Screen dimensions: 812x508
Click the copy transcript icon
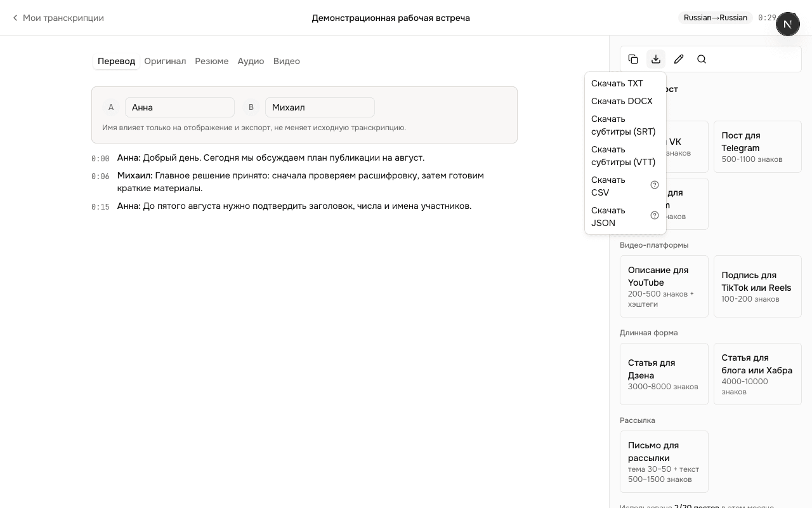coord(633,59)
